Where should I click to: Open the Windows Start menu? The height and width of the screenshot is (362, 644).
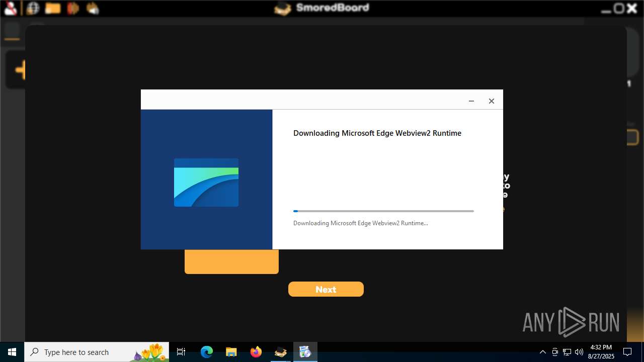click(x=12, y=352)
